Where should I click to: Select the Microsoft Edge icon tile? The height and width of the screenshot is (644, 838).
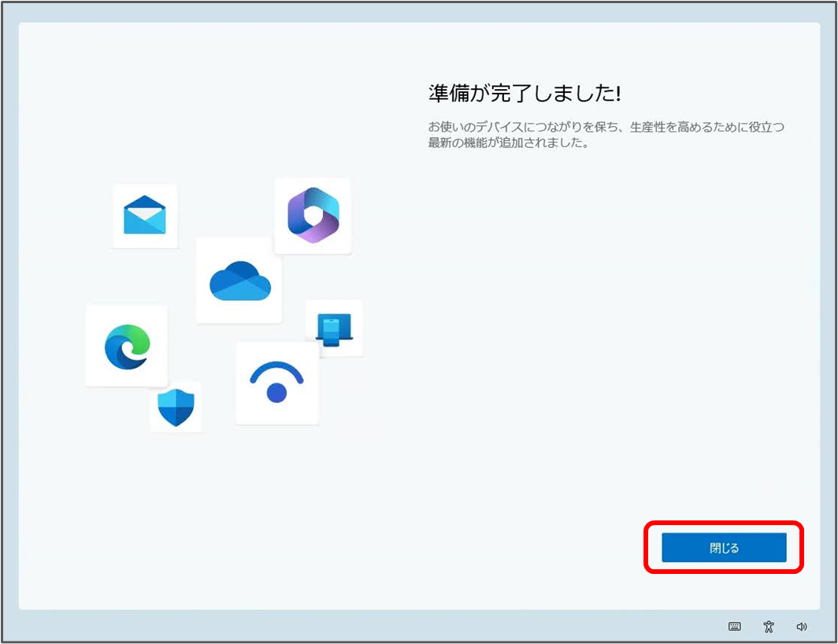(128, 346)
